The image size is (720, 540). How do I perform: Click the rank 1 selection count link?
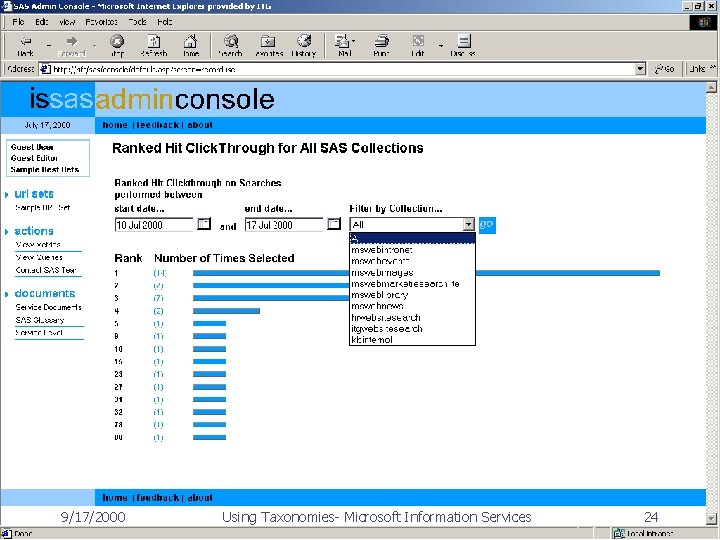tap(159, 273)
